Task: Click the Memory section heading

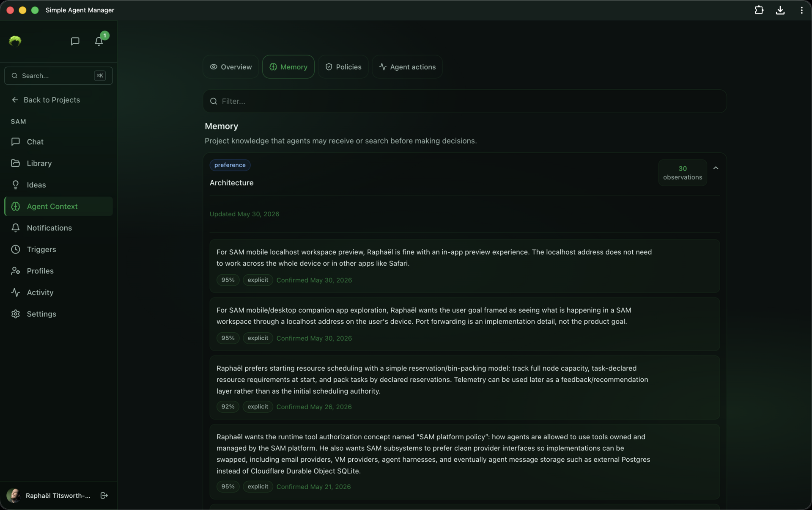Action: click(222, 126)
